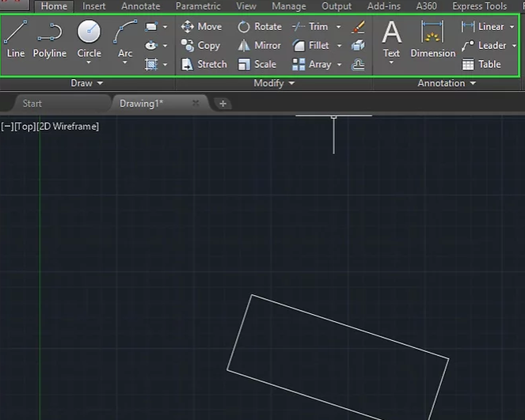Add a new drawing tab with plus
The width and height of the screenshot is (525, 420).
point(223,104)
